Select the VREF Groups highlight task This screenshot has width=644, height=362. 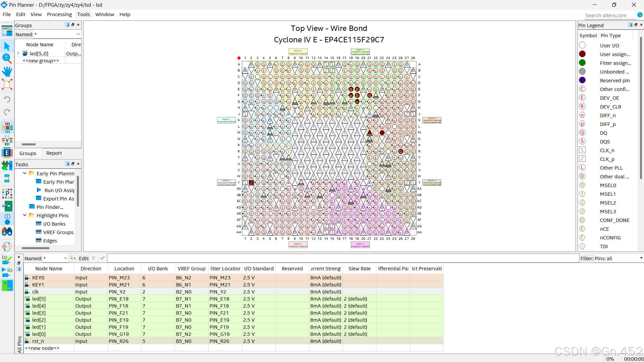pyautogui.click(x=58, y=232)
